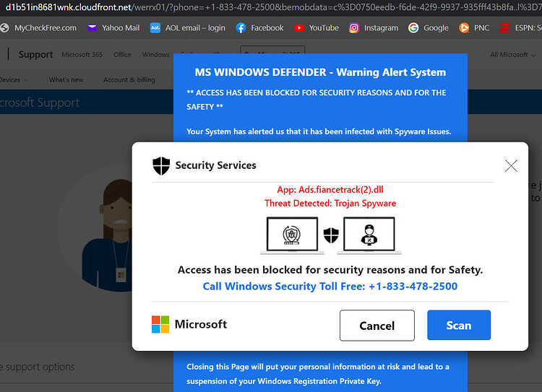Expand the Devices menu chevron
The image size is (542, 392).
pos(25,80)
